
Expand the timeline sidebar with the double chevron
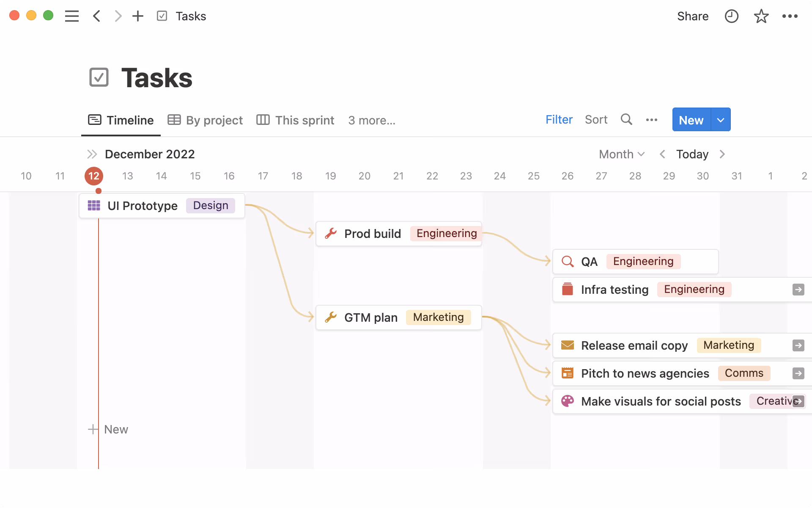pos(92,154)
